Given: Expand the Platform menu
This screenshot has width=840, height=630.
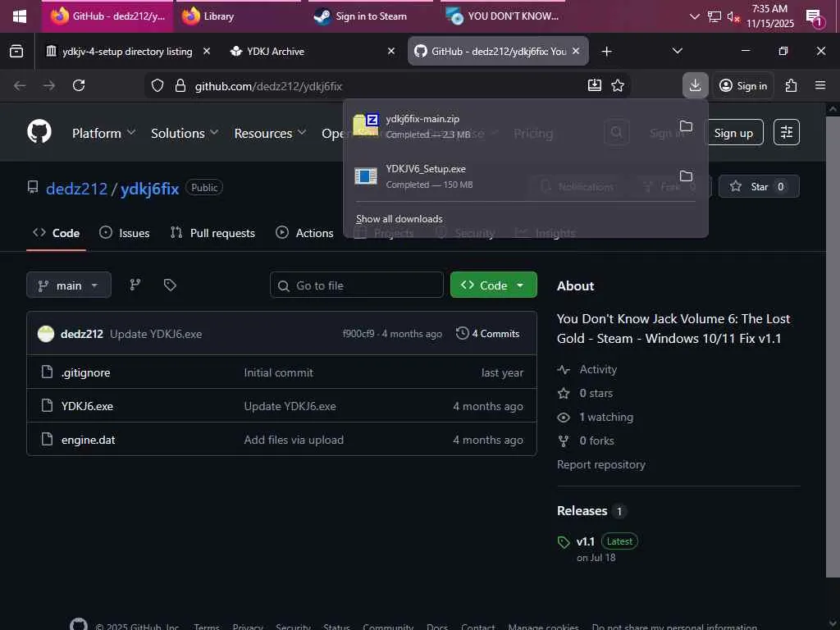Looking at the screenshot, I should click(x=103, y=133).
